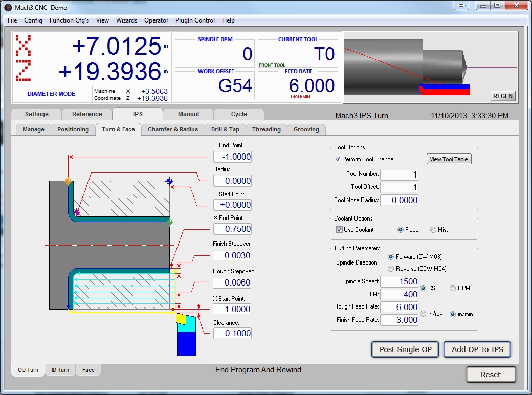
Task: Select CSS spindle speed mode
Action: (423, 288)
